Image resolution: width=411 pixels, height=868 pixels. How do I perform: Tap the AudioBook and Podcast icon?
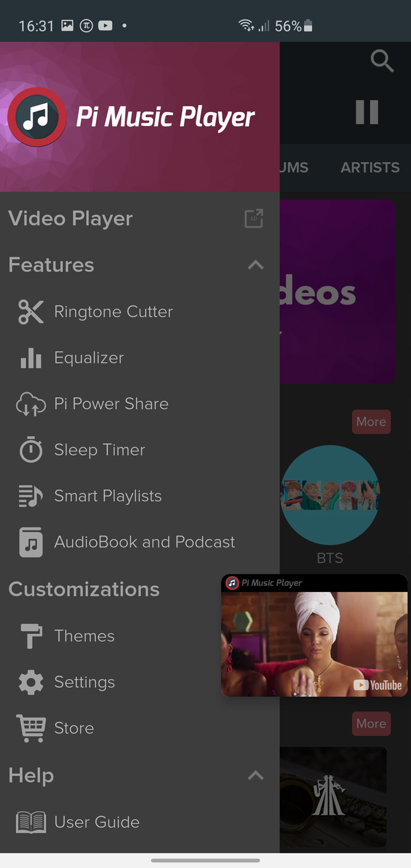click(31, 542)
